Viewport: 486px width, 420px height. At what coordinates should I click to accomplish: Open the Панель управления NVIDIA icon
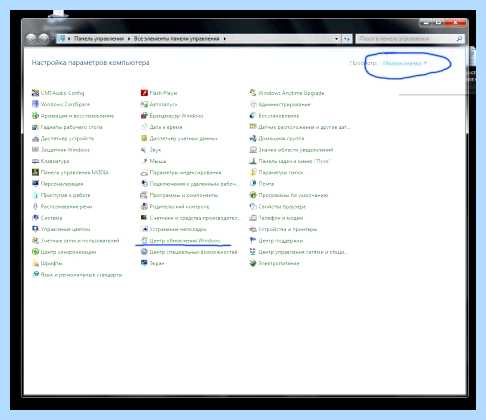(x=35, y=172)
